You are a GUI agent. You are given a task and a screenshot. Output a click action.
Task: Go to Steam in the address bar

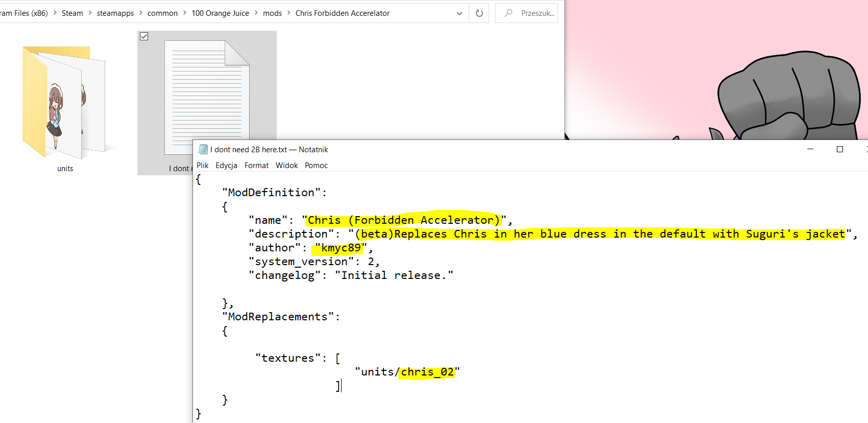72,13
